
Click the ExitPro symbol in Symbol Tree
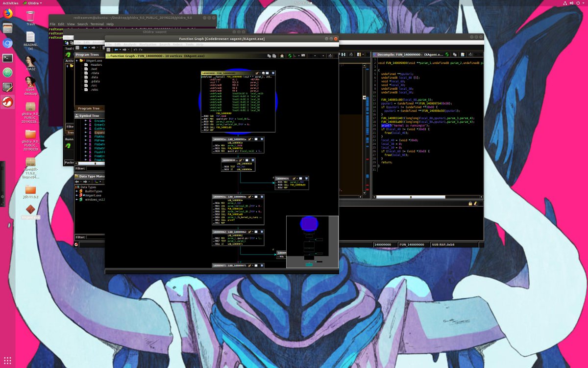[100, 129]
